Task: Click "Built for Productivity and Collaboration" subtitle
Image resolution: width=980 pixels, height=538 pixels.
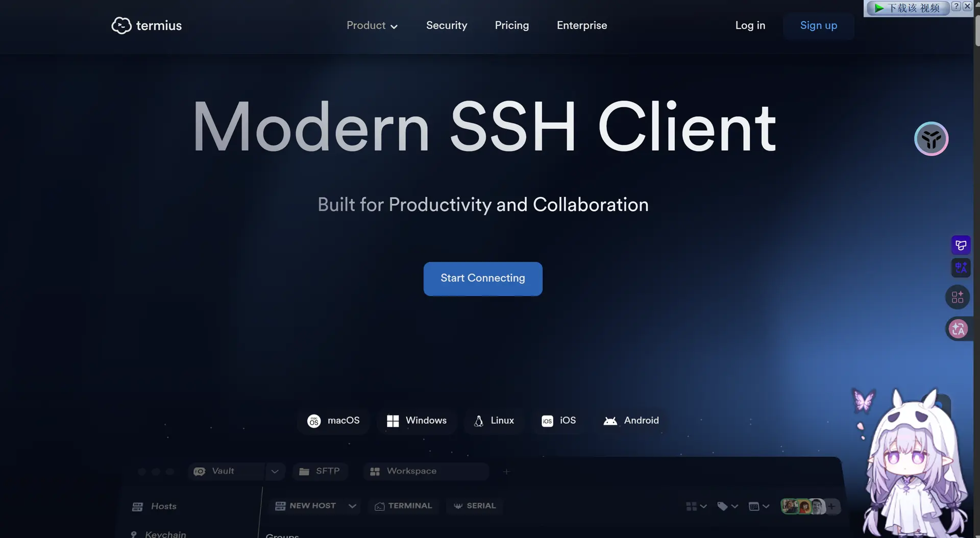Action: 483,205
